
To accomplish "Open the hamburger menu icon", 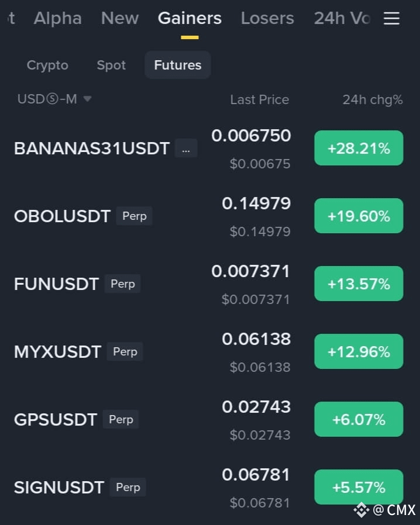I will [391, 18].
